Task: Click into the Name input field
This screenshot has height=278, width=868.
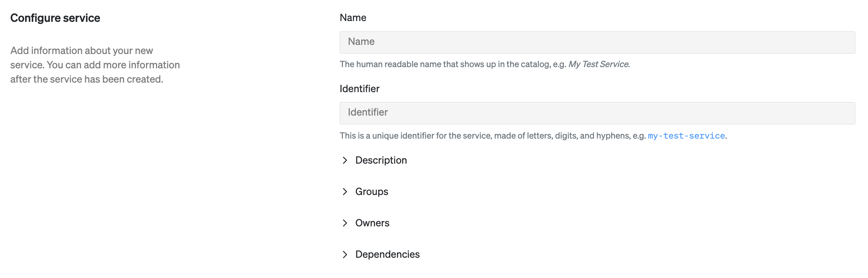Action: 597,42
